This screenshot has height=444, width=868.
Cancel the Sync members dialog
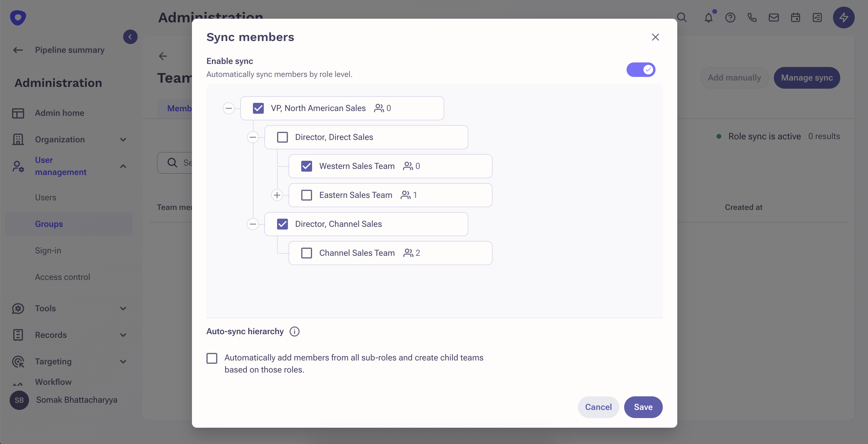598,407
